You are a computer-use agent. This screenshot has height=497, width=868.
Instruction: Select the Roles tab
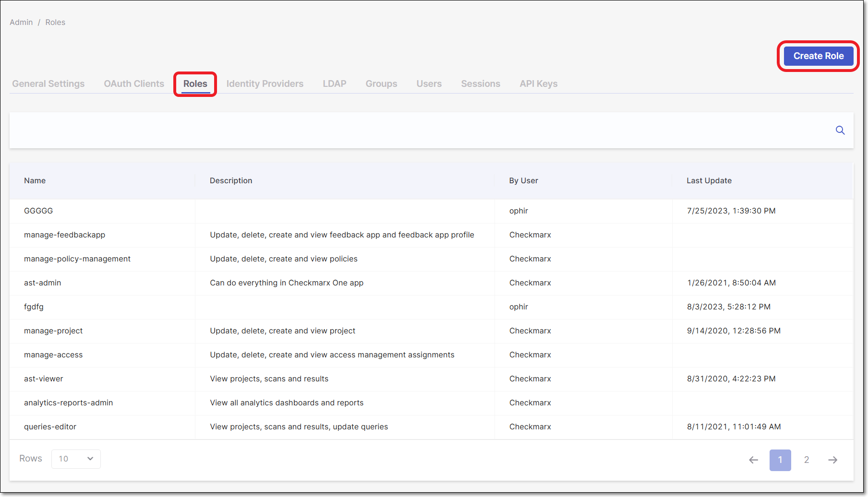tap(195, 84)
